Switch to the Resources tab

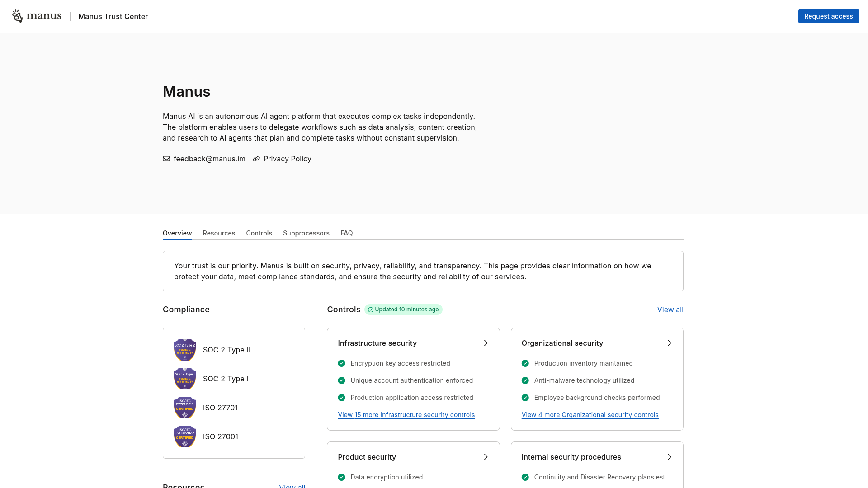(x=219, y=233)
